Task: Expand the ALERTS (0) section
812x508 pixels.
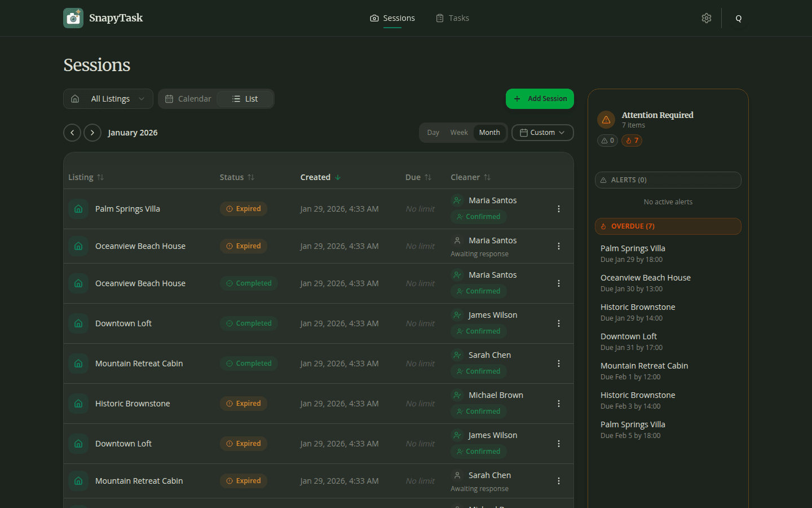Action: pyautogui.click(x=668, y=179)
